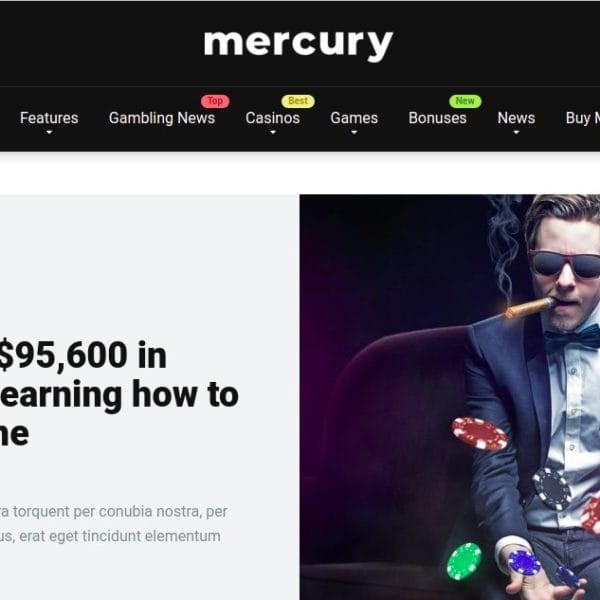Click the red poker chip in image
The width and height of the screenshot is (600, 600).
pyautogui.click(x=479, y=434)
